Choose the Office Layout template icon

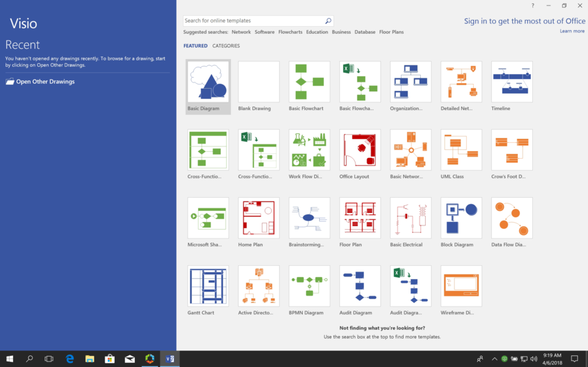360,150
